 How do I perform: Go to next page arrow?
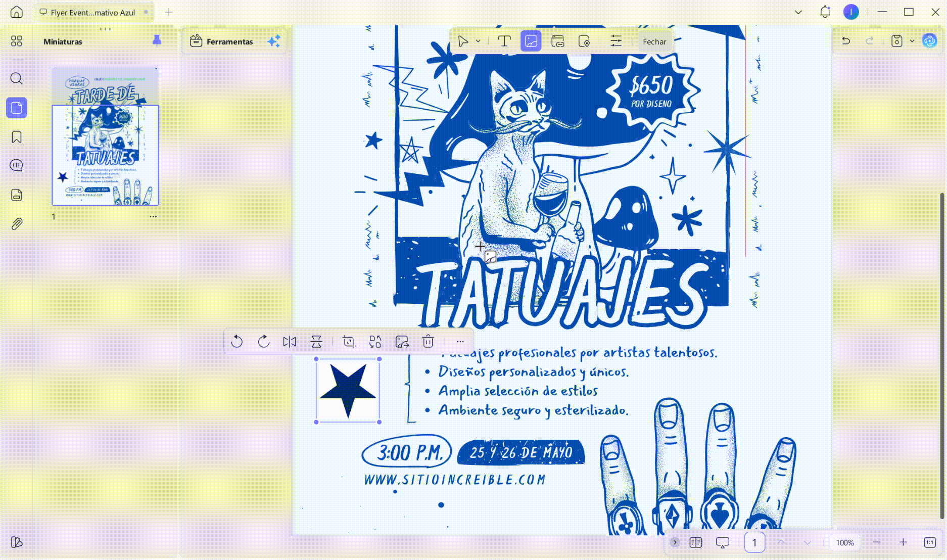pyautogui.click(x=808, y=542)
